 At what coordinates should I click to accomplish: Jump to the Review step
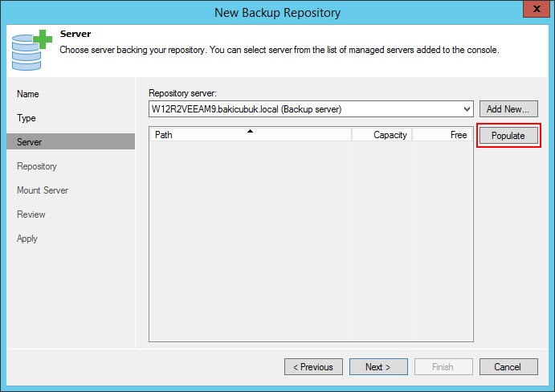(x=31, y=214)
